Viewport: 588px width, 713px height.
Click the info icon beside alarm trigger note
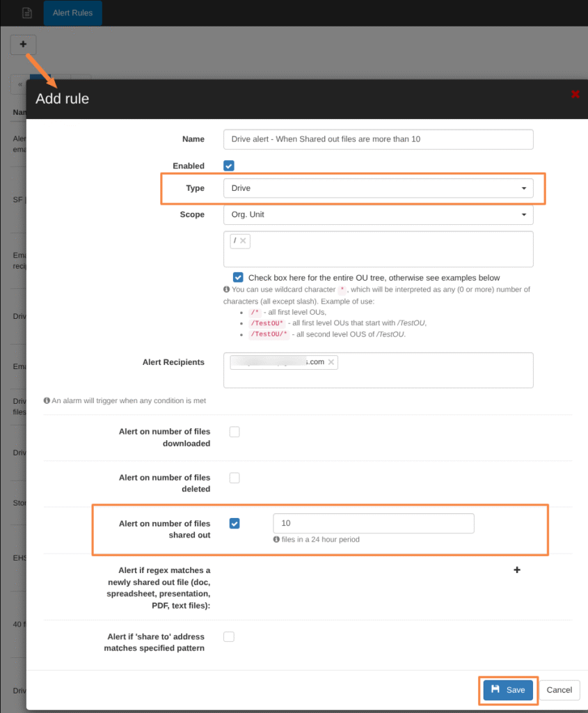pyautogui.click(x=47, y=400)
